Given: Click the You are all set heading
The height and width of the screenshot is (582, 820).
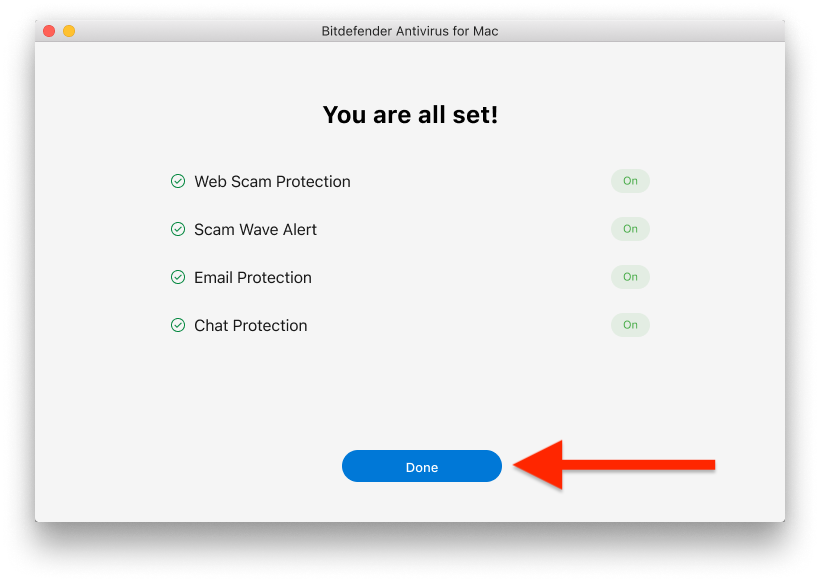Looking at the screenshot, I should (410, 114).
